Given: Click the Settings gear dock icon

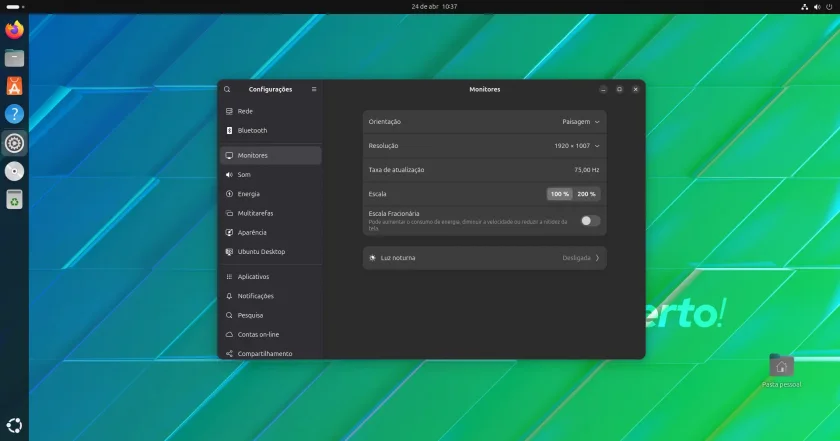Looking at the screenshot, I should pos(14,143).
